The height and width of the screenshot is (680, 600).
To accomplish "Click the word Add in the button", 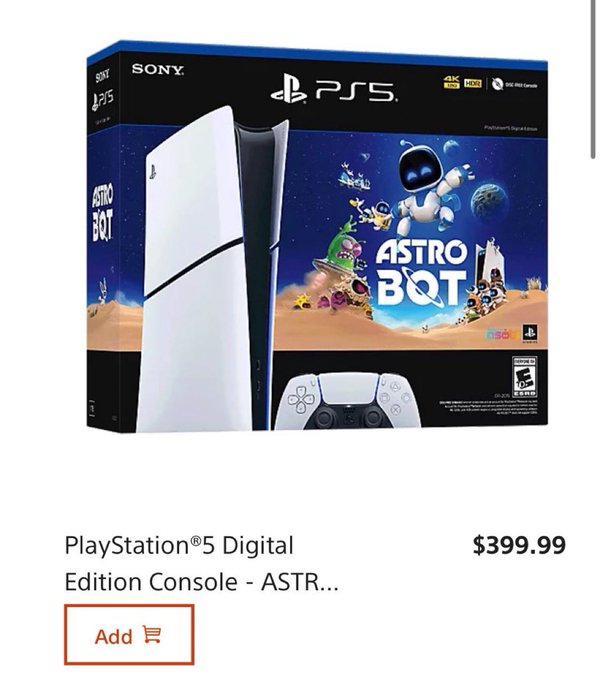I will click(114, 636).
